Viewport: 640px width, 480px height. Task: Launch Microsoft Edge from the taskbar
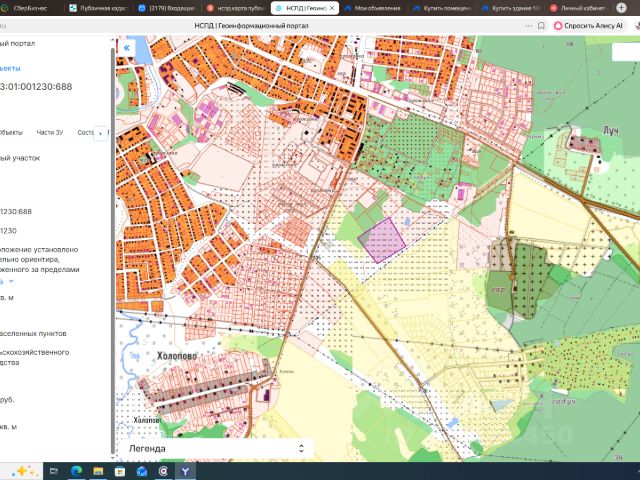click(76, 471)
